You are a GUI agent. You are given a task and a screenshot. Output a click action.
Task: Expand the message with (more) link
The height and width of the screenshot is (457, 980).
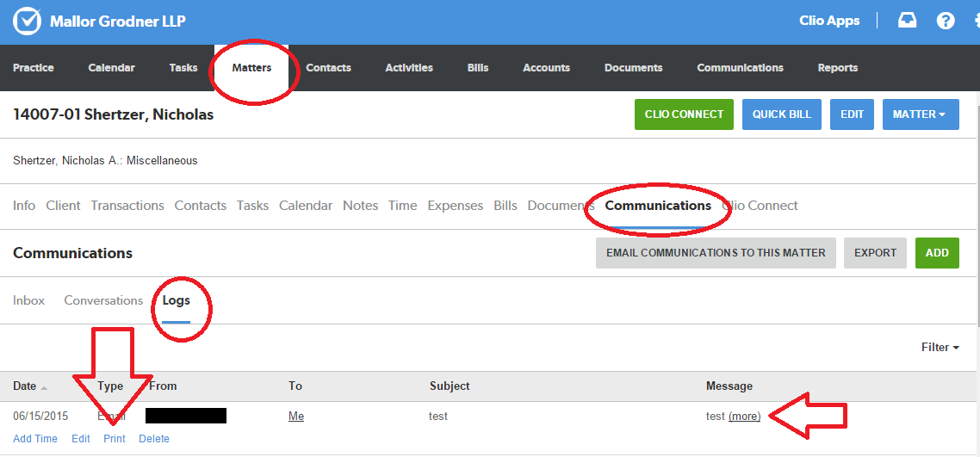pos(744,416)
